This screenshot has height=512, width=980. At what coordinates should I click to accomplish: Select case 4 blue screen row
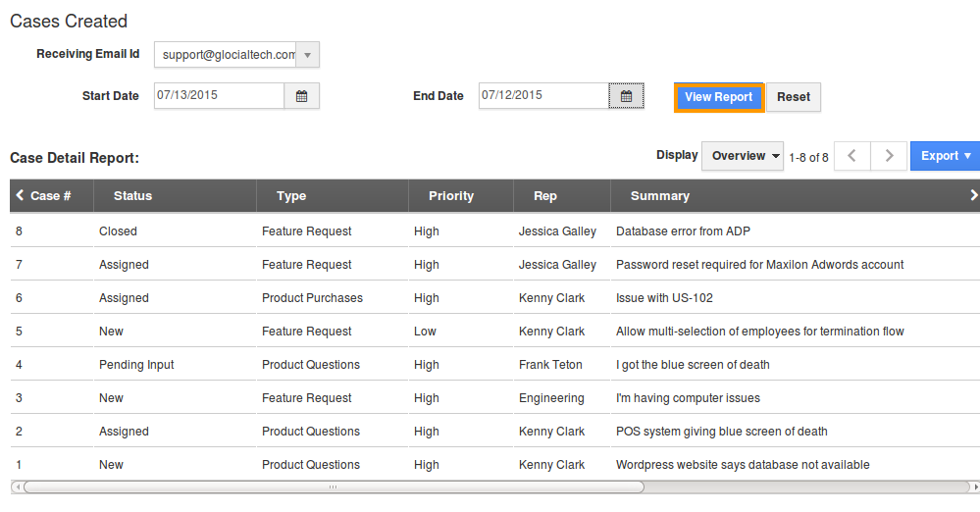[495, 365]
